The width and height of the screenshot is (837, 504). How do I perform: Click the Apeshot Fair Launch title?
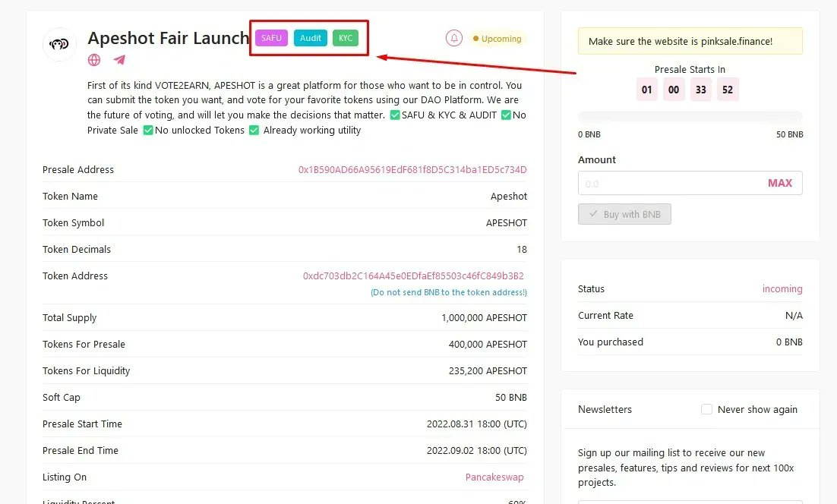pyautogui.click(x=169, y=38)
